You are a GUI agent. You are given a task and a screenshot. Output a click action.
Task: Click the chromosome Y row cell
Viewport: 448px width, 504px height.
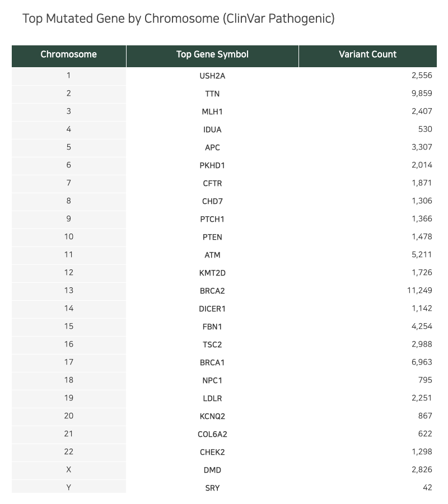(69, 487)
